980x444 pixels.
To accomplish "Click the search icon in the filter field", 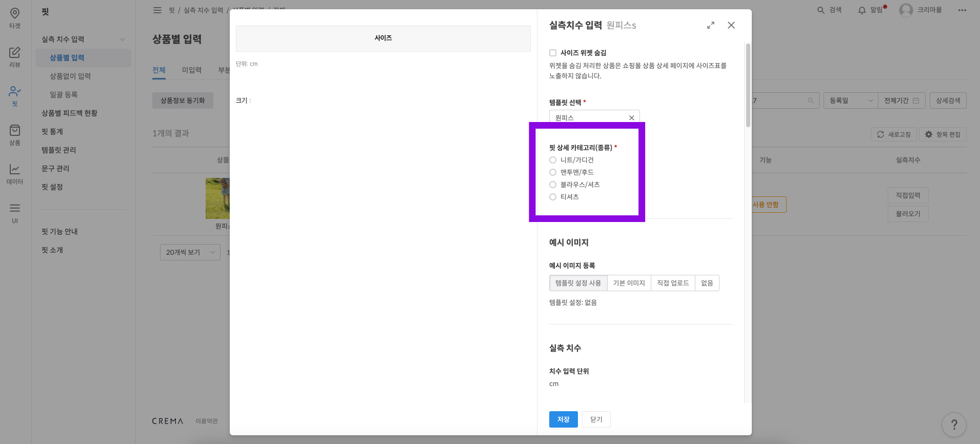I will pyautogui.click(x=811, y=100).
